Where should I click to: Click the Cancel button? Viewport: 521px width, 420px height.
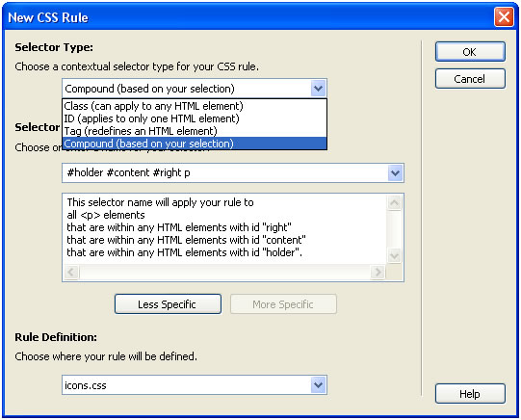pos(470,79)
